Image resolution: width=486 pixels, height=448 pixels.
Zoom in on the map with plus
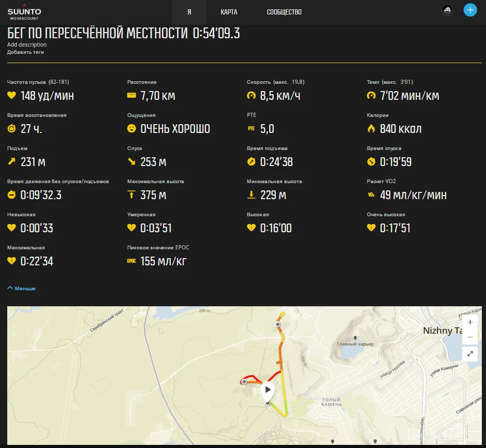[470, 322]
